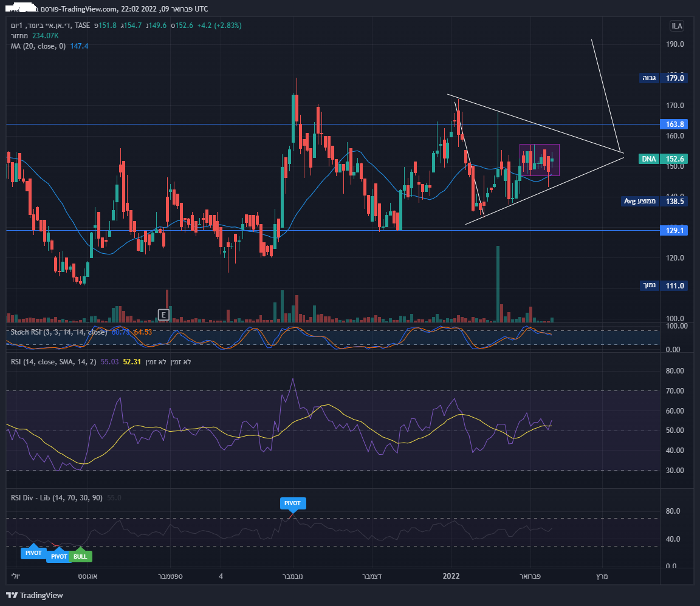700x606 pixels.
Task: Click the volume value 234.07K
Action: coord(45,36)
